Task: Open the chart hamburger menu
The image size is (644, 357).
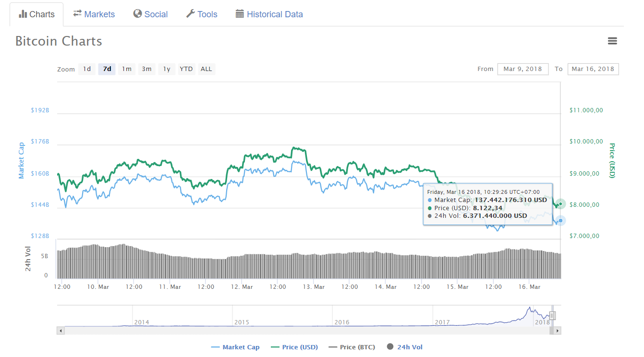Action: tap(612, 41)
